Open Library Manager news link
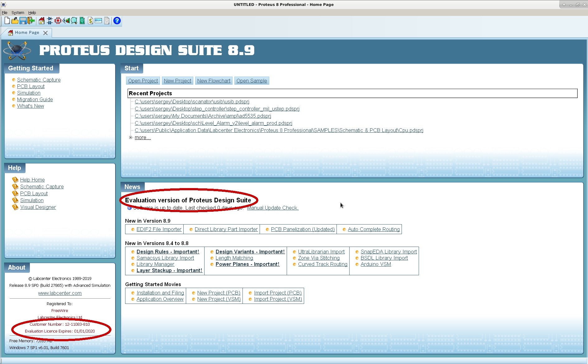The image size is (588, 364). [x=155, y=264]
